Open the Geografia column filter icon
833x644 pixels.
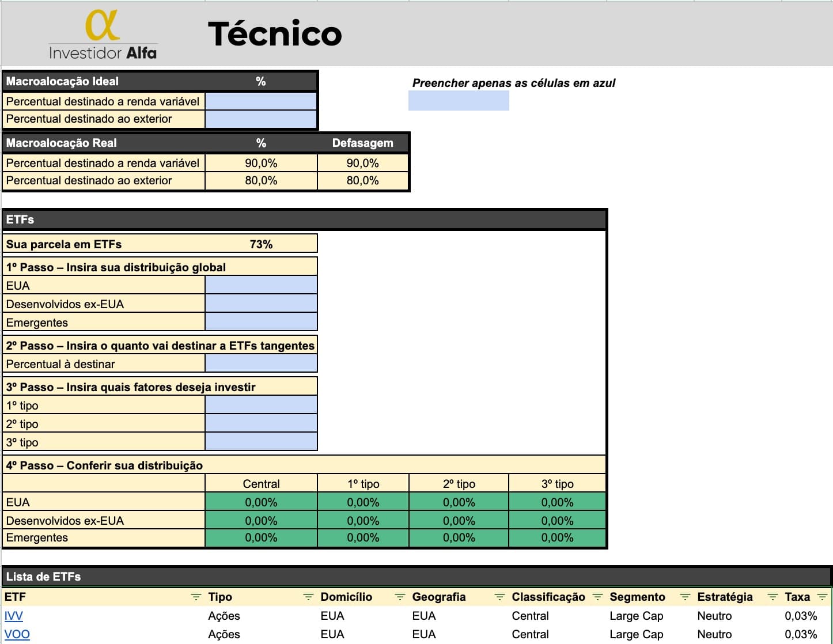pos(499,597)
